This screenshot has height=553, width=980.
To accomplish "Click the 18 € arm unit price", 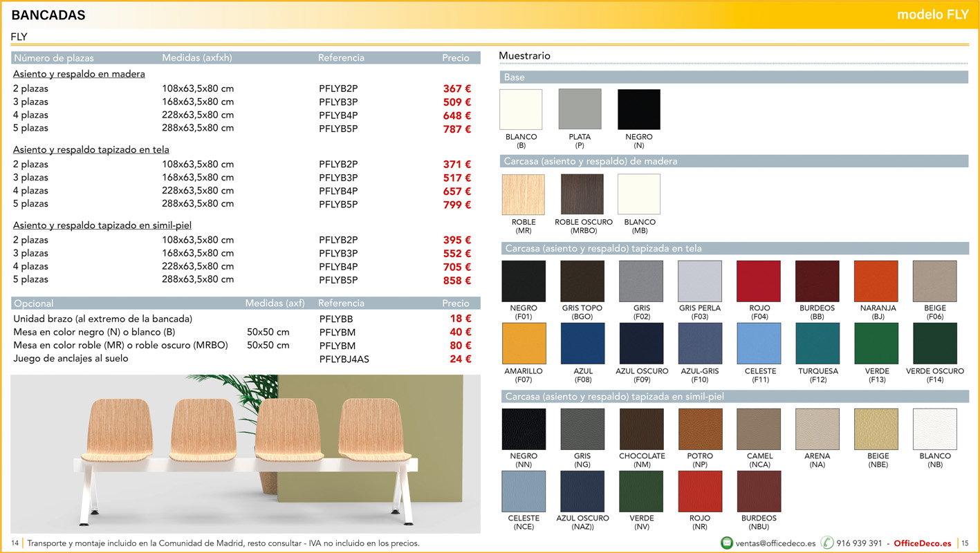I will pyautogui.click(x=460, y=319).
